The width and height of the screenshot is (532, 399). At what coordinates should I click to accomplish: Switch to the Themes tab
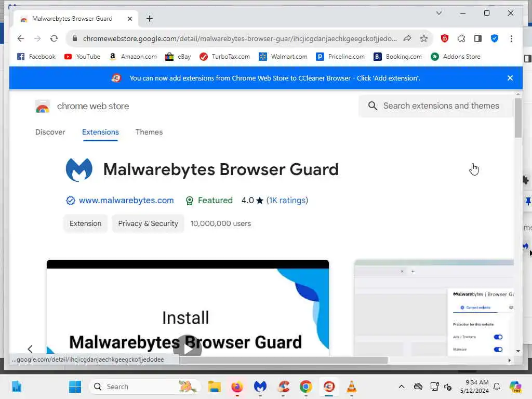149,132
